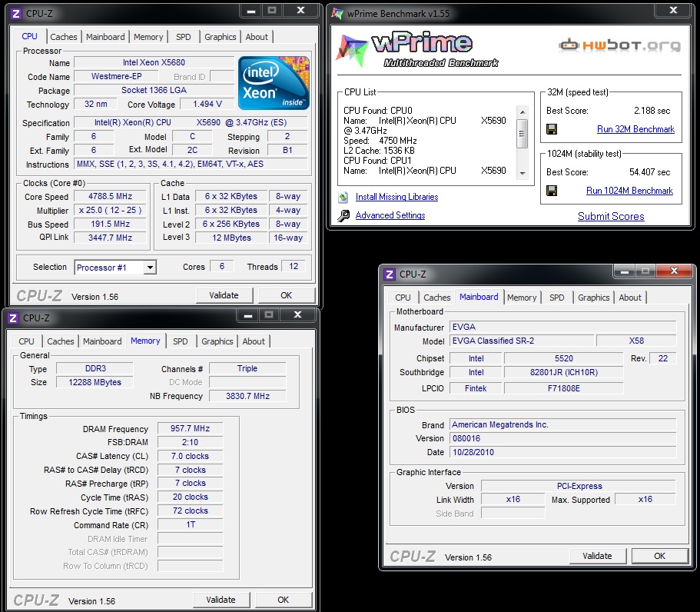This screenshot has height=612, width=700.
Task: Click the Install Missing Libraries link
Action: point(397,197)
